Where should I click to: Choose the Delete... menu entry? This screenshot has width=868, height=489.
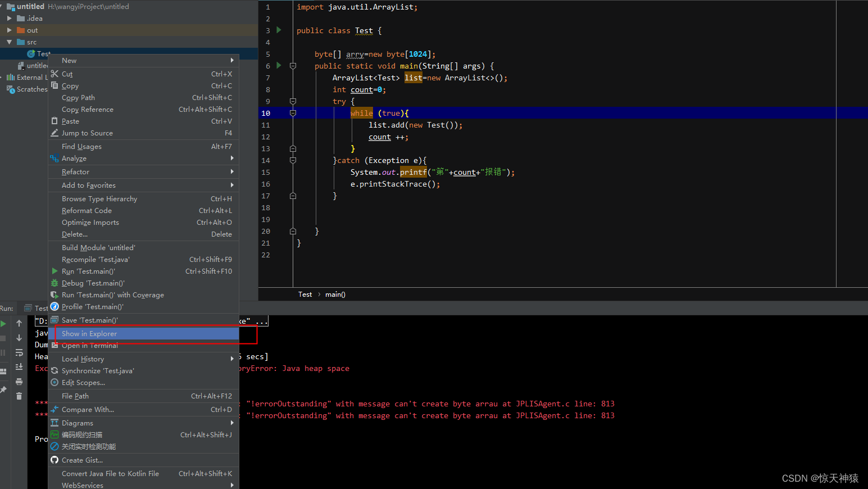tap(143, 234)
